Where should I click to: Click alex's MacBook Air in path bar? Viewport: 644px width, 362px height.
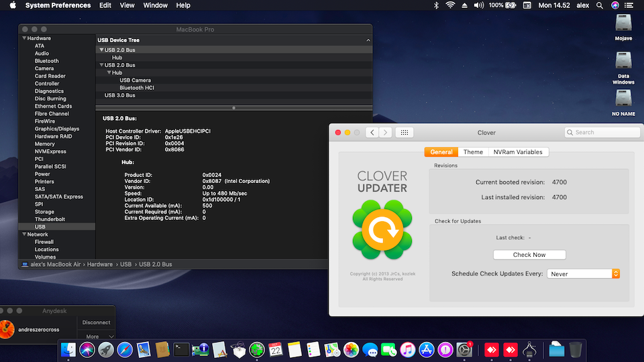[56, 264]
